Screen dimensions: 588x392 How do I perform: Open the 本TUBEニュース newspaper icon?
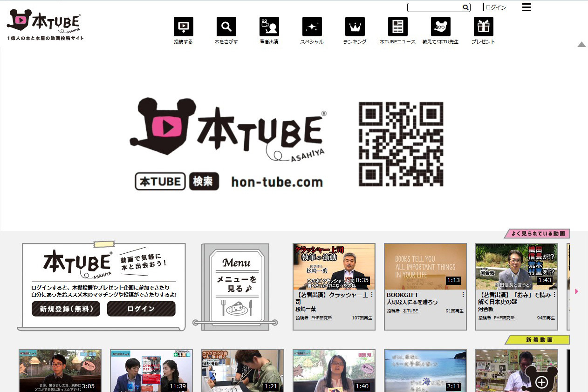point(398,27)
